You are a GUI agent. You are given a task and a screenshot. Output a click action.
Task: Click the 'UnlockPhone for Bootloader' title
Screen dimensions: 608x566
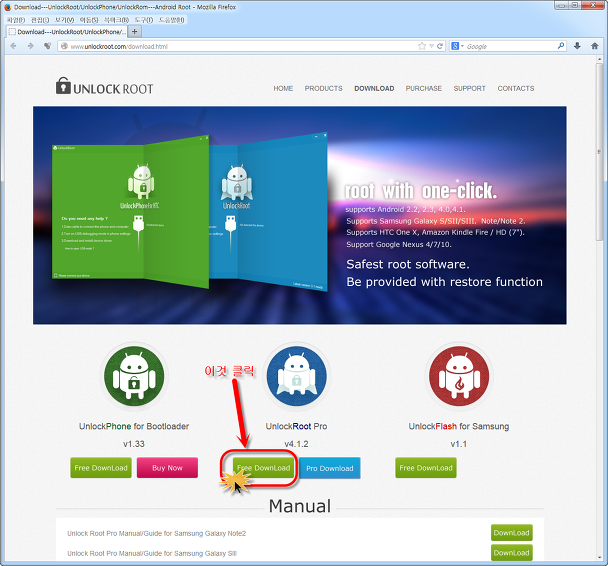point(134,426)
